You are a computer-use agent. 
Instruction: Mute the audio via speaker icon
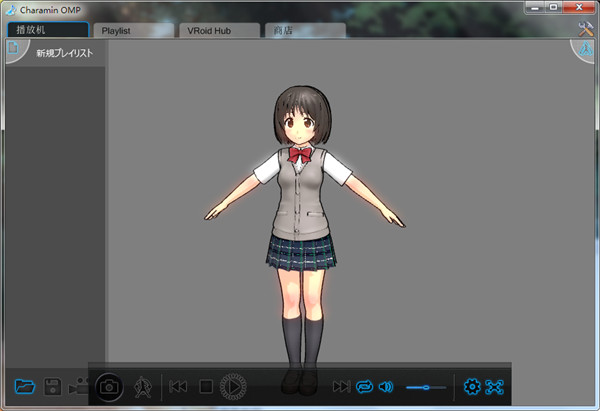click(386, 386)
